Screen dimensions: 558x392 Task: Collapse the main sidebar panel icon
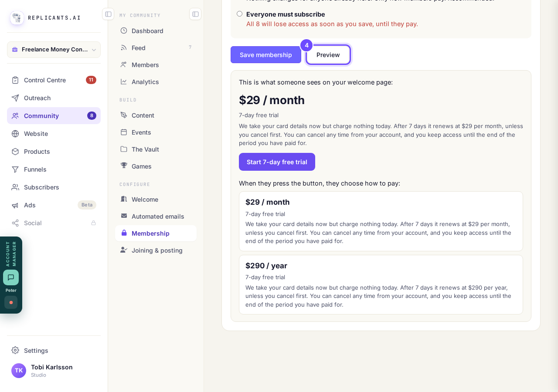[108, 14]
